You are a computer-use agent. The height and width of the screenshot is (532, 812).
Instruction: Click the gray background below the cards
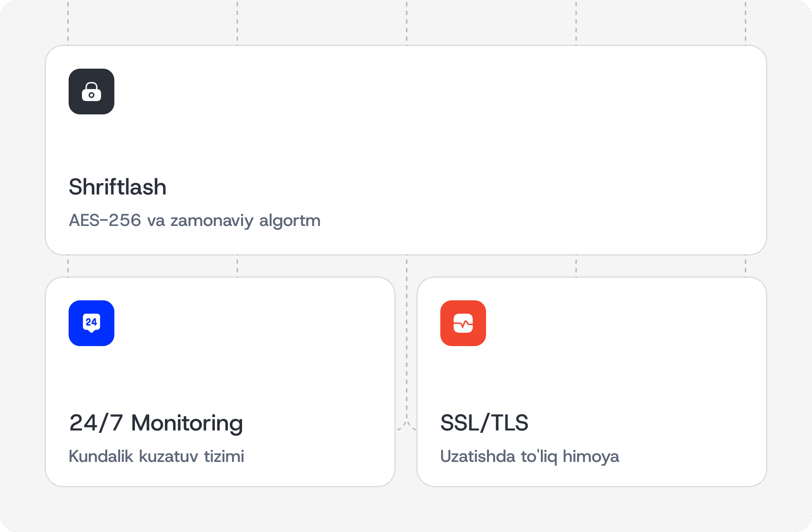[406, 509]
